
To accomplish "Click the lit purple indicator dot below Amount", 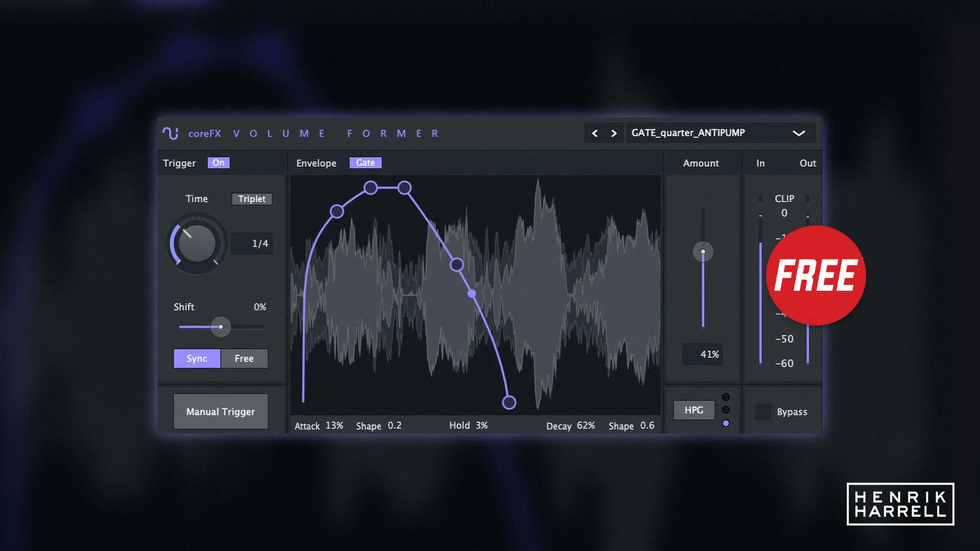I will 726,423.
